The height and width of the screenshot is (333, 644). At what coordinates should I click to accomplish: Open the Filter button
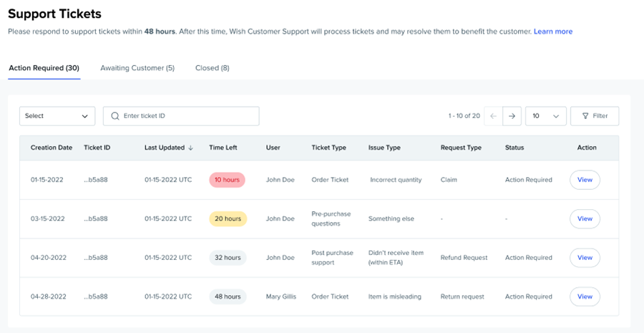594,116
